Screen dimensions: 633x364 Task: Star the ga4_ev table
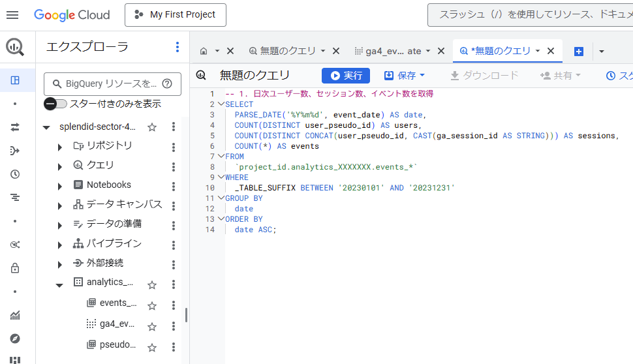click(152, 327)
